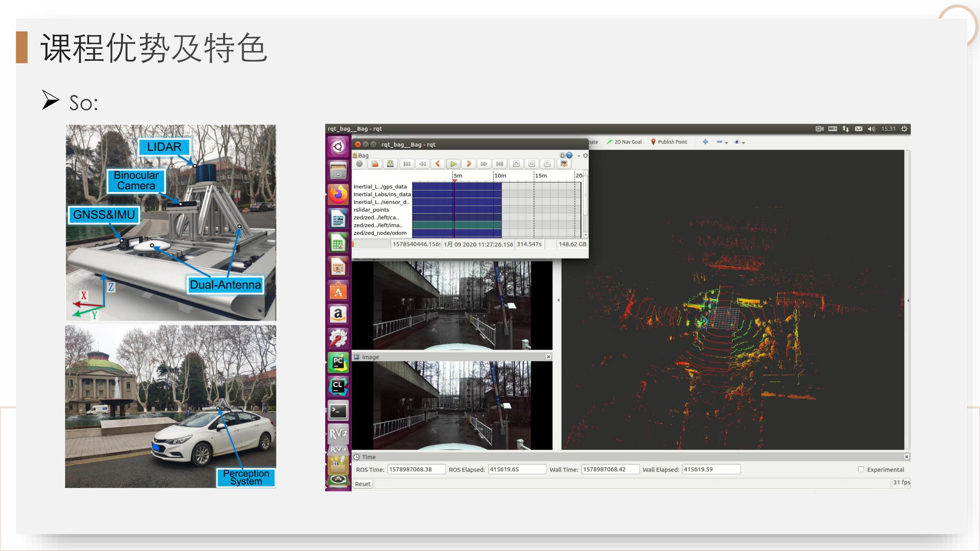
Task: Click the D dock-widget button beside help
Action: click(x=562, y=155)
